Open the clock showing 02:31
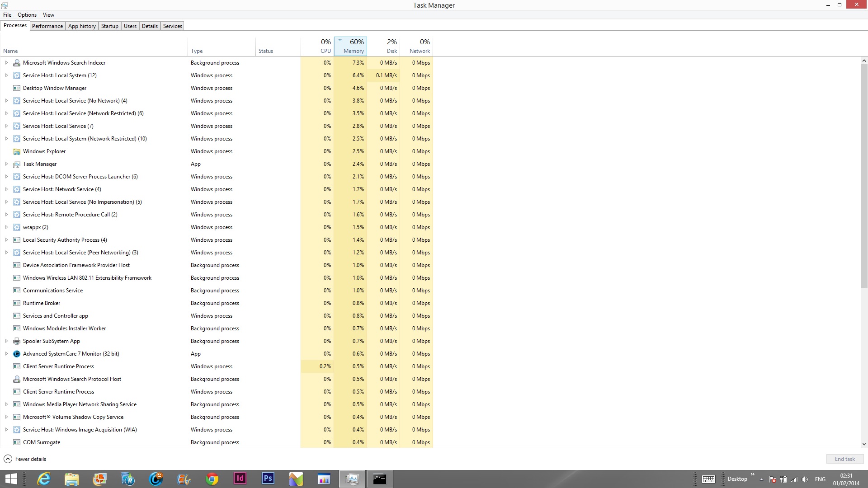 click(846, 479)
